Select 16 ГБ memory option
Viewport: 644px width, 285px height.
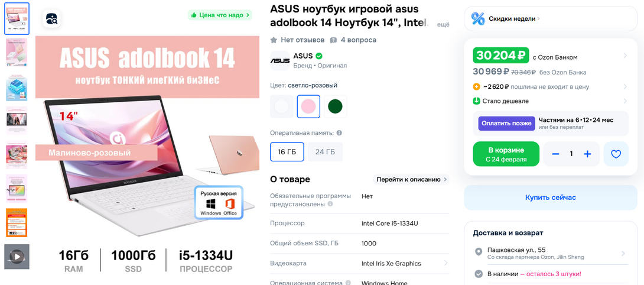(287, 152)
